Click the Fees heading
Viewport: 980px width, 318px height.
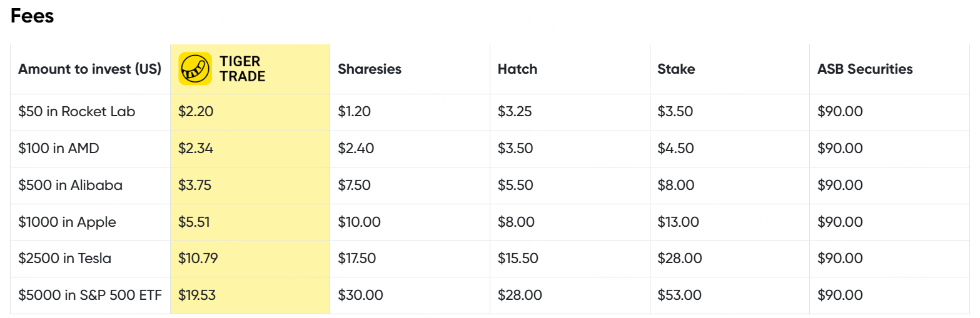[33, 16]
